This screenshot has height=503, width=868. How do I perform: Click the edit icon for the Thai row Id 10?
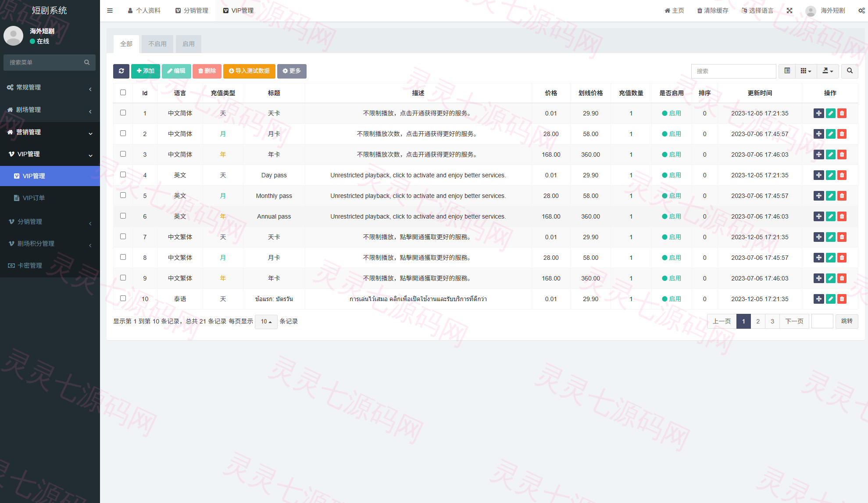coord(830,299)
